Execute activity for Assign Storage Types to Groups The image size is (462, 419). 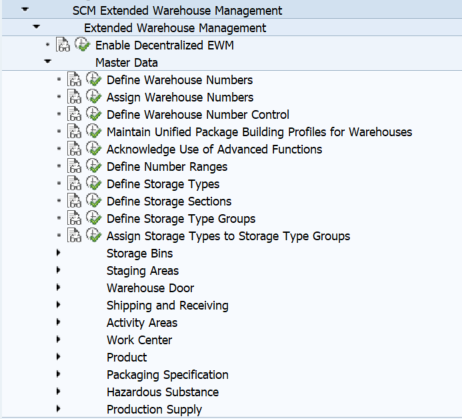click(x=94, y=235)
